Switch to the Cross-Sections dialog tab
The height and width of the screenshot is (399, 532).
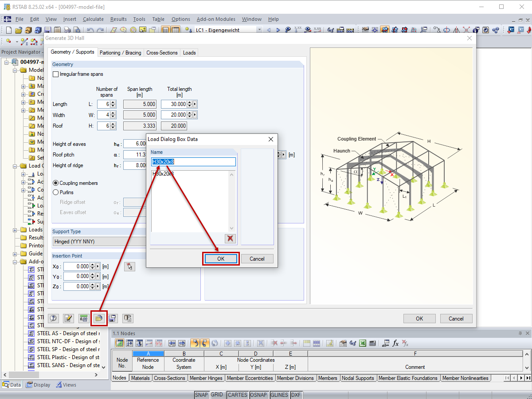tap(162, 52)
